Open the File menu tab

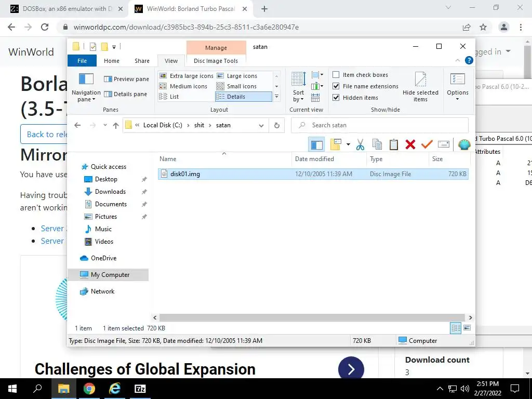point(82,61)
